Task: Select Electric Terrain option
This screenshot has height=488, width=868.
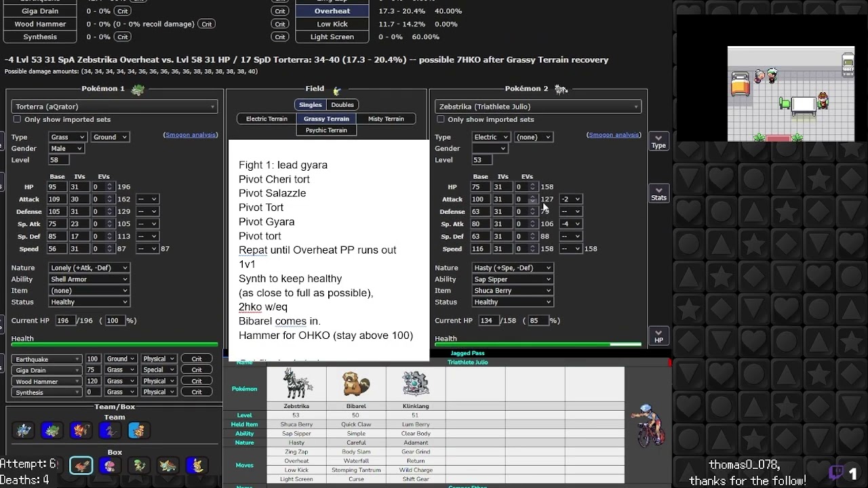Action: [x=267, y=119]
